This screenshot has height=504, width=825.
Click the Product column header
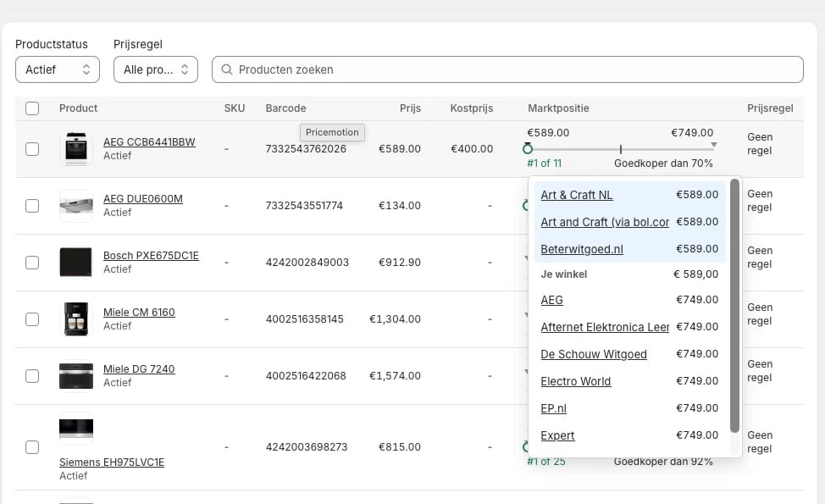point(79,108)
